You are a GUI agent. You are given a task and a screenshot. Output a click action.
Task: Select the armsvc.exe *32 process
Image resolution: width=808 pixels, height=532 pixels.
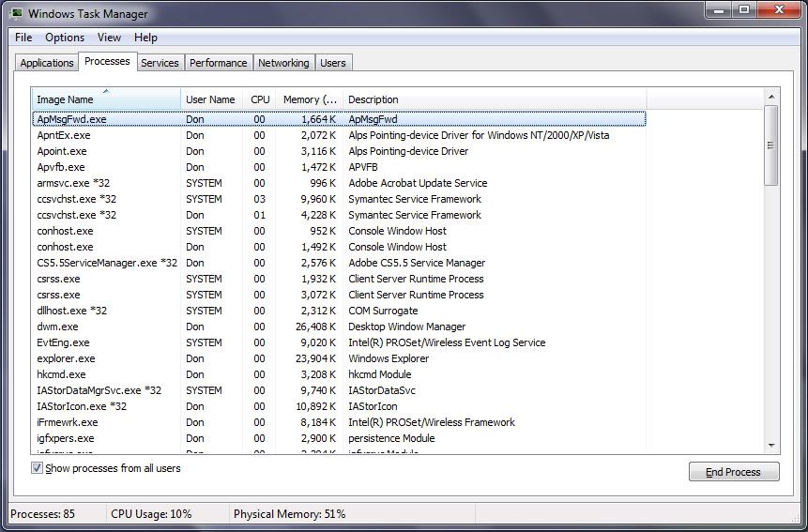click(339, 183)
